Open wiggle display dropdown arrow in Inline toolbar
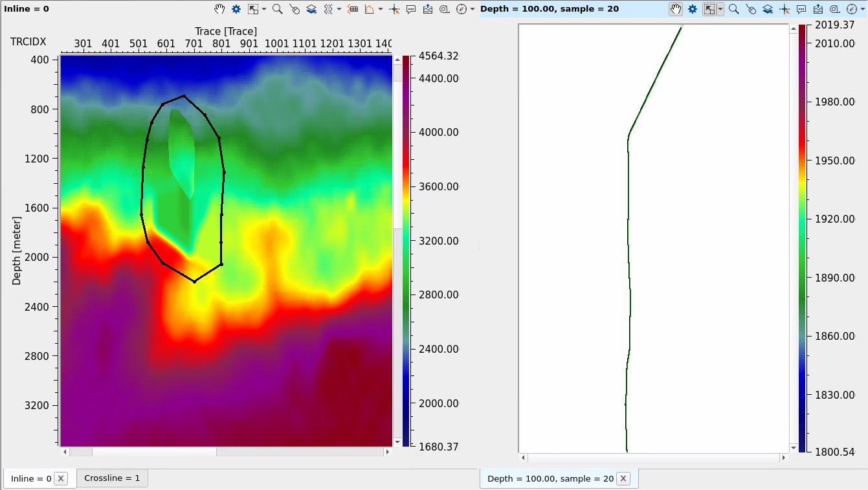The width and height of the screenshot is (868, 490). click(x=339, y=9)
